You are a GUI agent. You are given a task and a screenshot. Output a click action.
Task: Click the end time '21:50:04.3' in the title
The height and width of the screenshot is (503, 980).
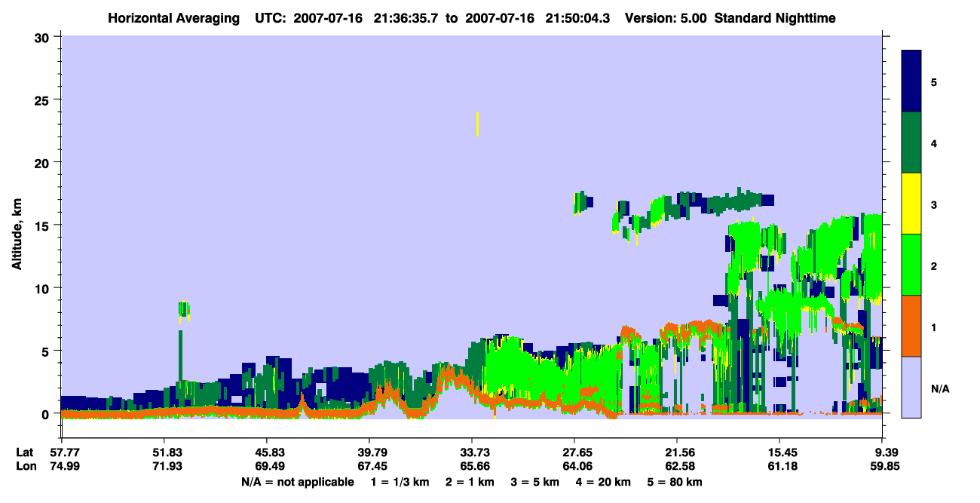click(580, 18)
